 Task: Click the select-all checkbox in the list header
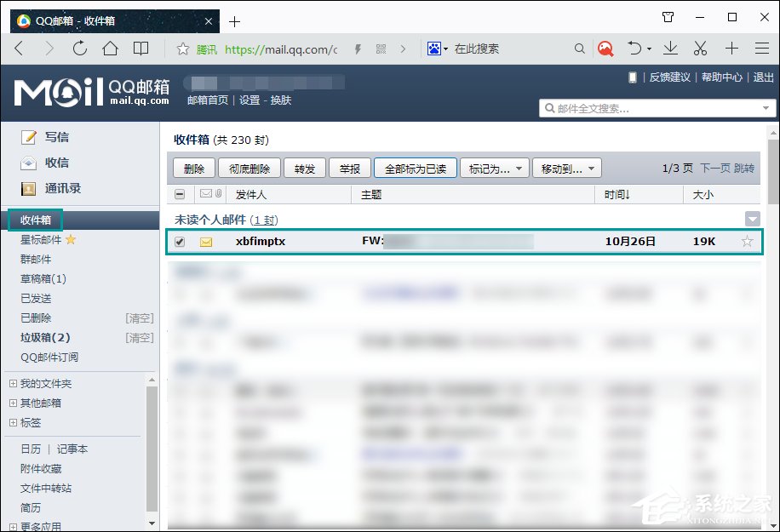click(180, 194)
